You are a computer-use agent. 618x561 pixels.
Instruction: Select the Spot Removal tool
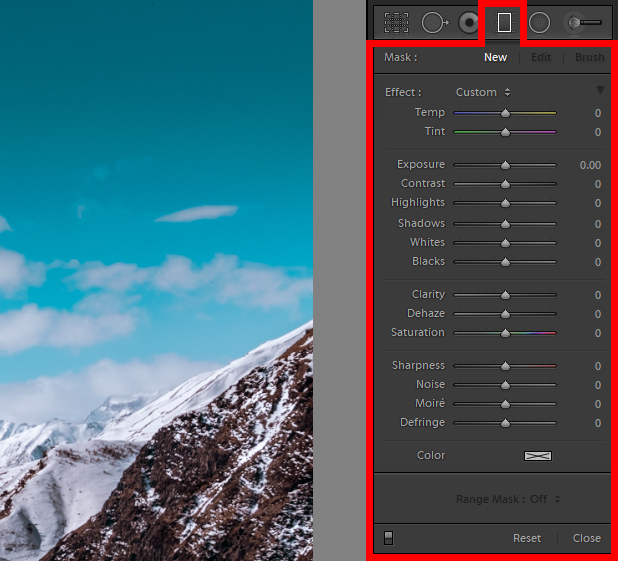[x=434, y=22]
